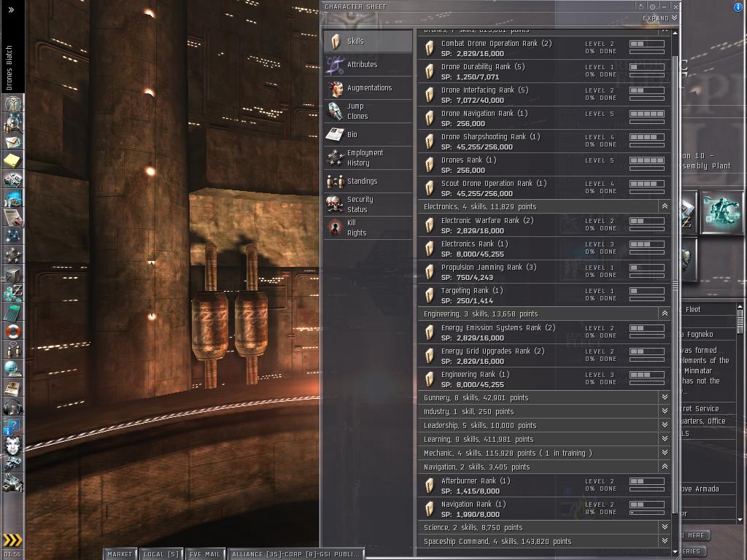Click EXPAND at top of Character Sheet
747x560 pixels.
tap(659, 18)
